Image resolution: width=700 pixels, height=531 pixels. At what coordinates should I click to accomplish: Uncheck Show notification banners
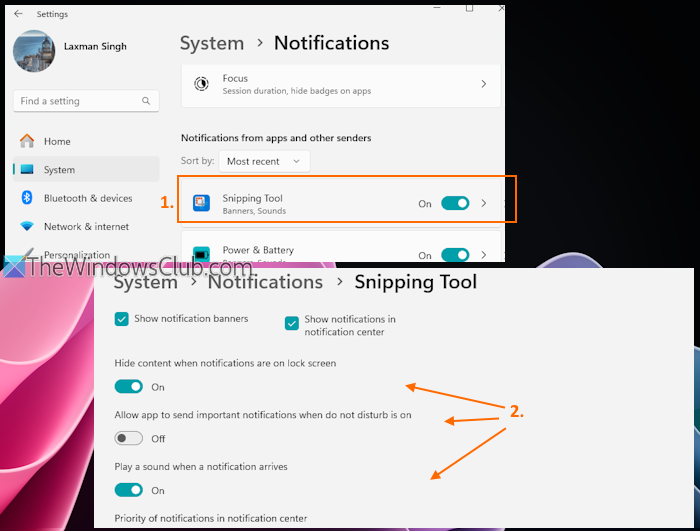121,319
